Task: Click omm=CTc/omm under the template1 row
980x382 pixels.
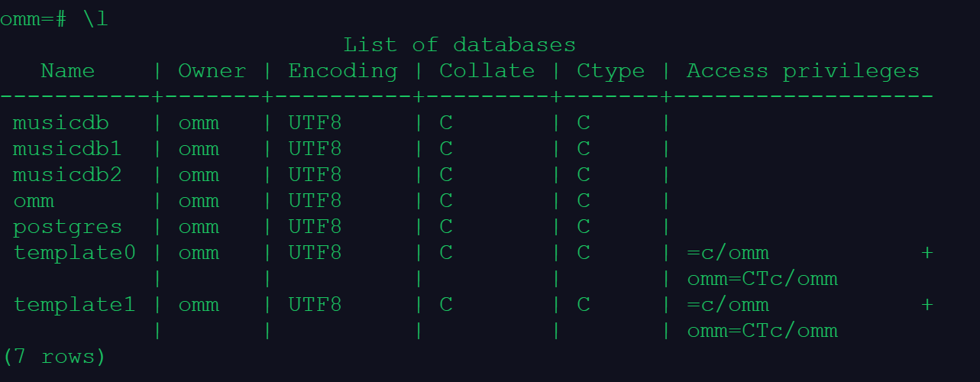Action: pyautogui.click(x=762, y=331)
